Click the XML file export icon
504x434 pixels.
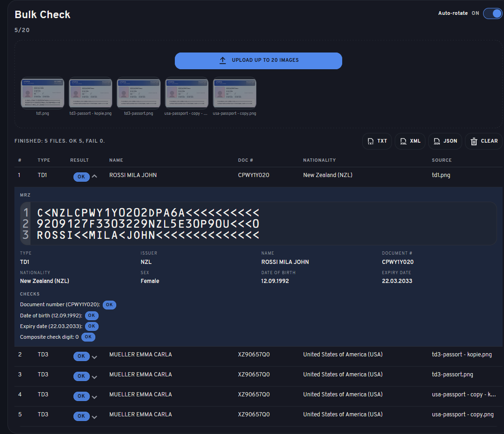(x=403, y=141)
